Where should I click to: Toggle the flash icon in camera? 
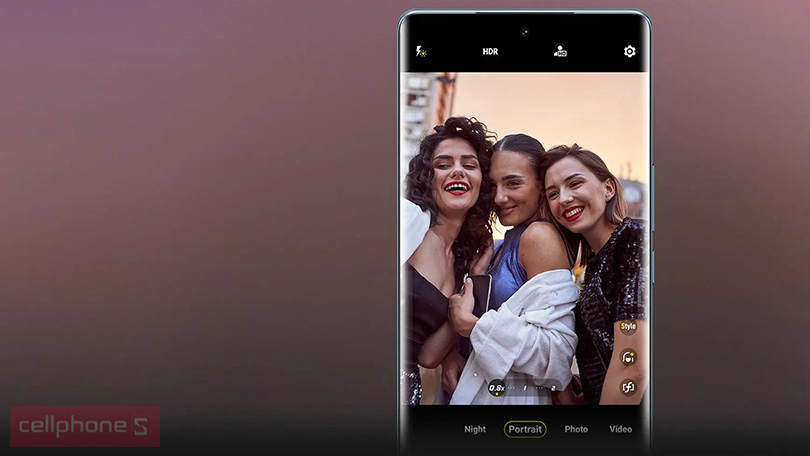pyautogui.click(x=420, y=51)
